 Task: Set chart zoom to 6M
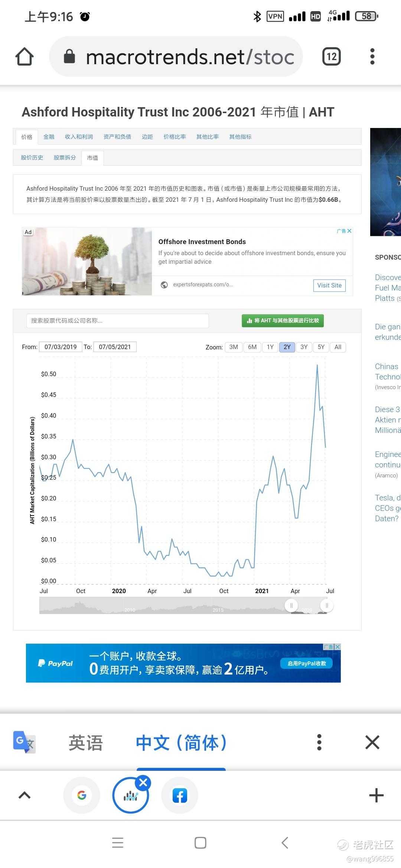252,347
